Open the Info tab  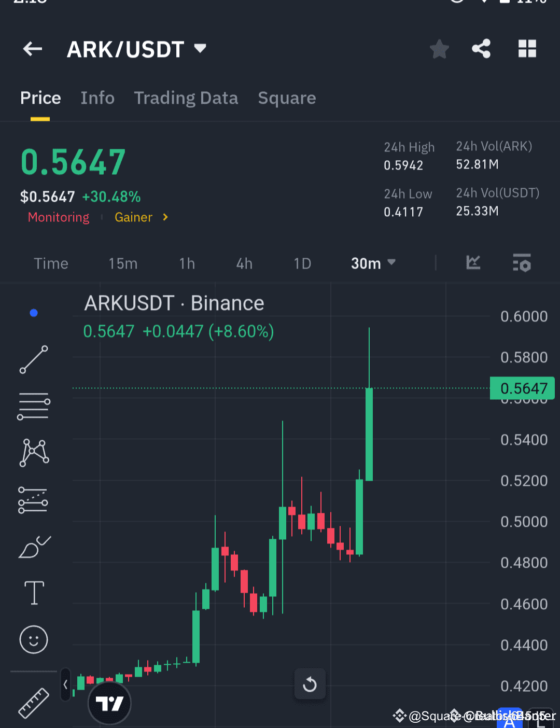97,98
